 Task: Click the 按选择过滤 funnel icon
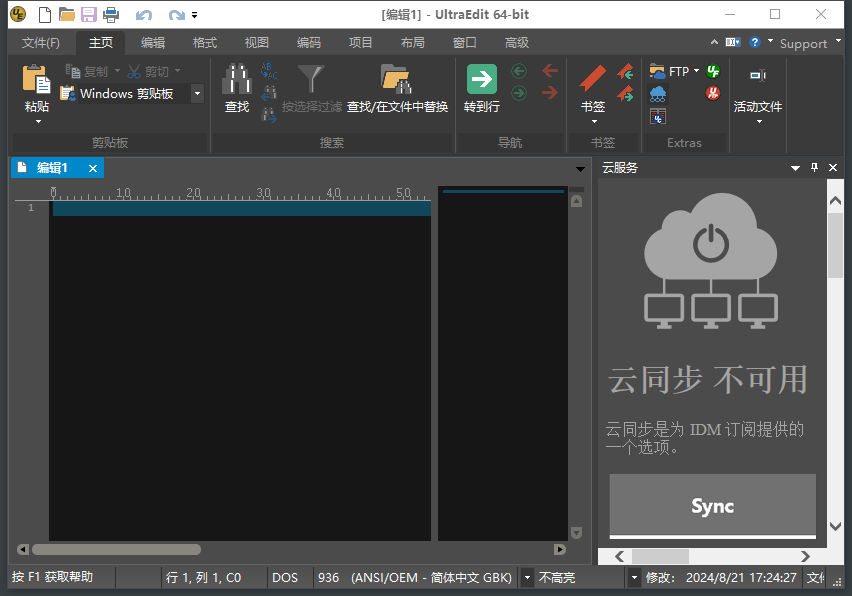pyautogui.click(x=311, y=79)
